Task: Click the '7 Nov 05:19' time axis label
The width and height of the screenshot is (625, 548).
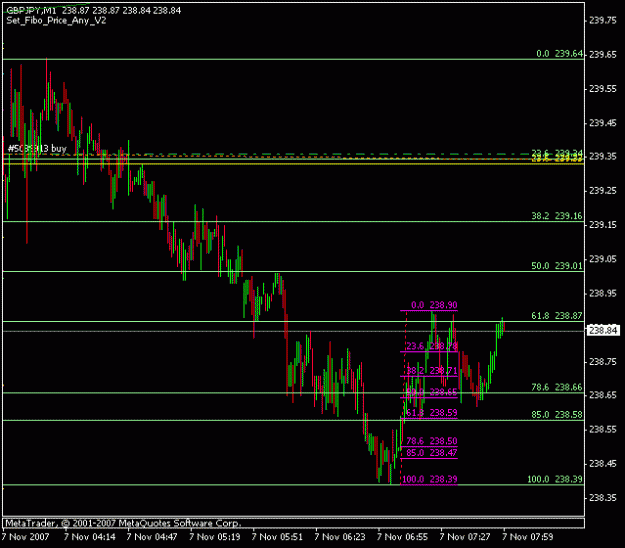Action: pos(215,537)
